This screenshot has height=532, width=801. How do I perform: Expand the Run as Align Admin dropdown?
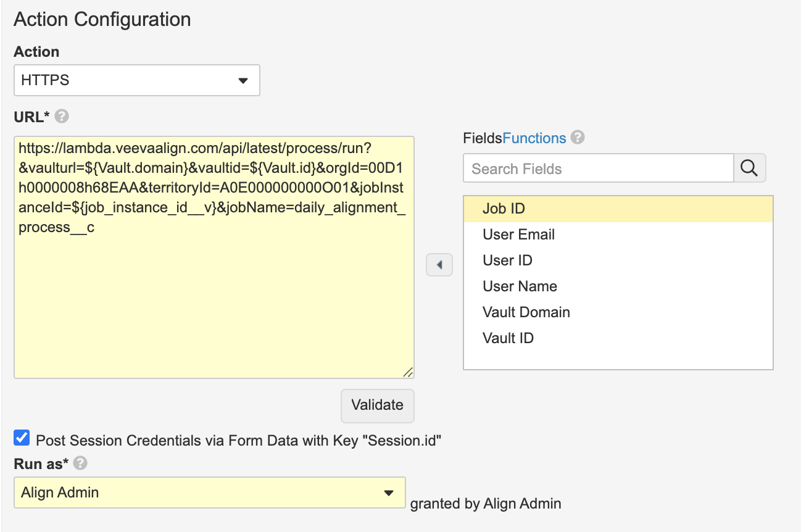[x=209, y=493]
